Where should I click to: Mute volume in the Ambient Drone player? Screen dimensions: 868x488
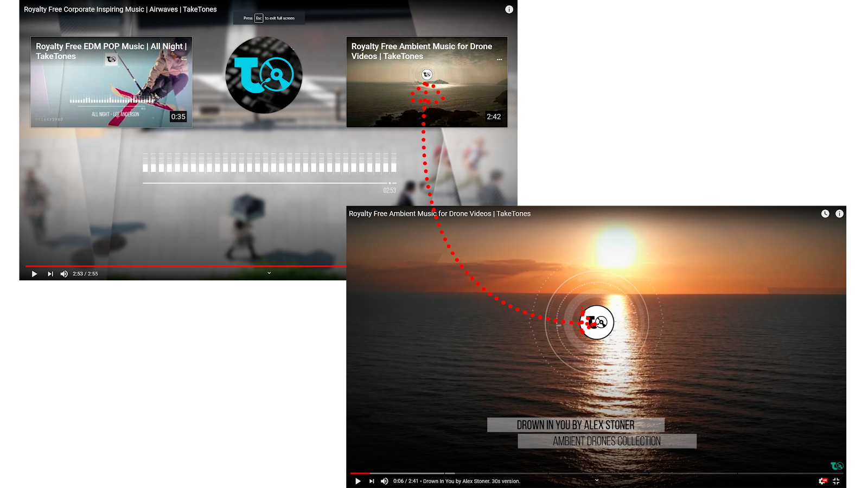pos(385,481)
